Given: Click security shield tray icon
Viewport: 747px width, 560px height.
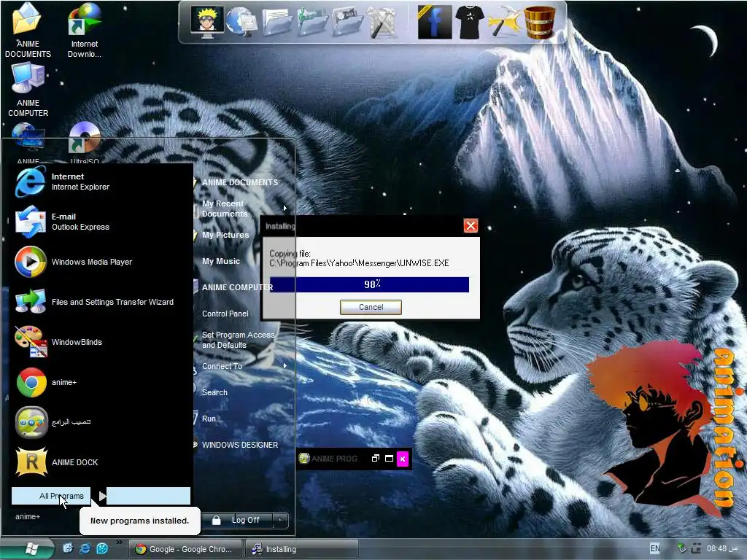Looking at the screenshot, I should [x=682, y=548].
